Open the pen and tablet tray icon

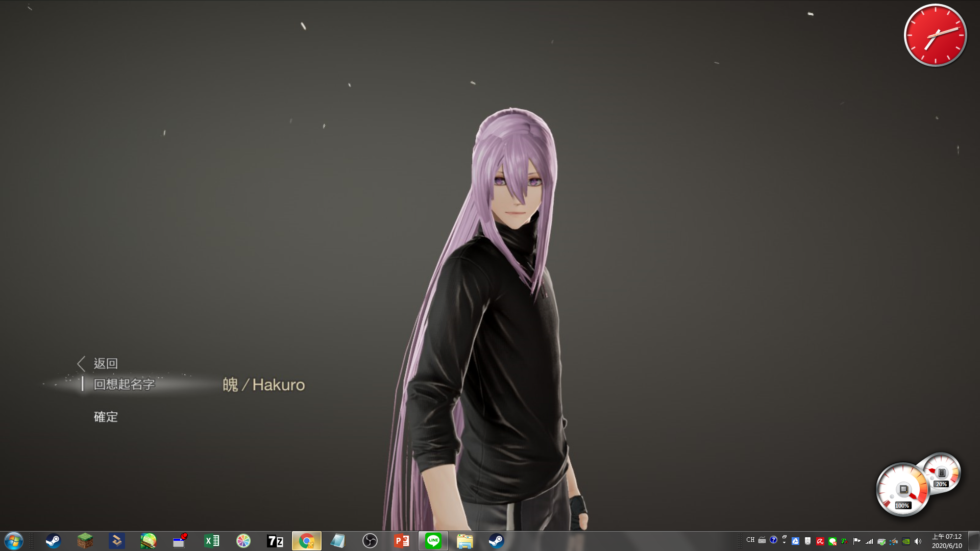[894, 541]
